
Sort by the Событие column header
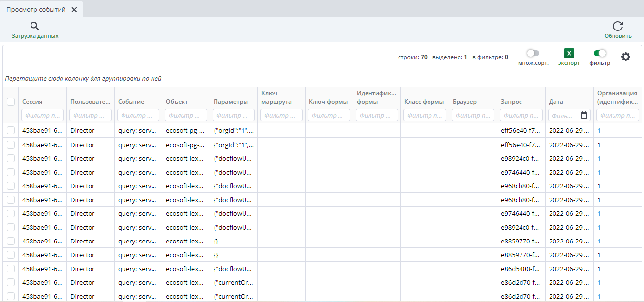click(x=131, y=102)
